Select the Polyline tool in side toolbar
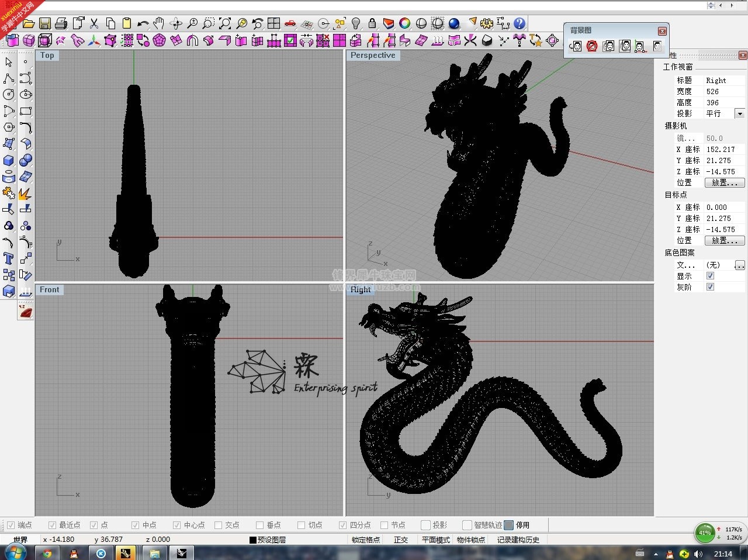 tap(9, 78)
